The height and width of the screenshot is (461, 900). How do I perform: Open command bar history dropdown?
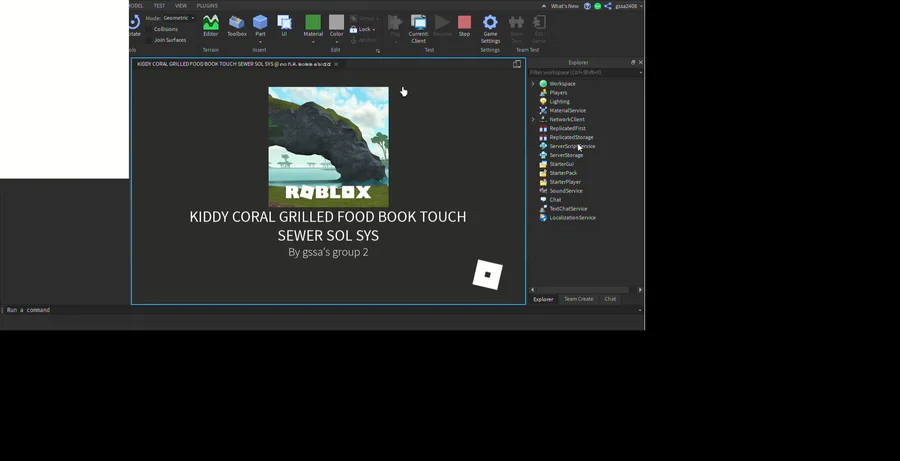(640, 310)
